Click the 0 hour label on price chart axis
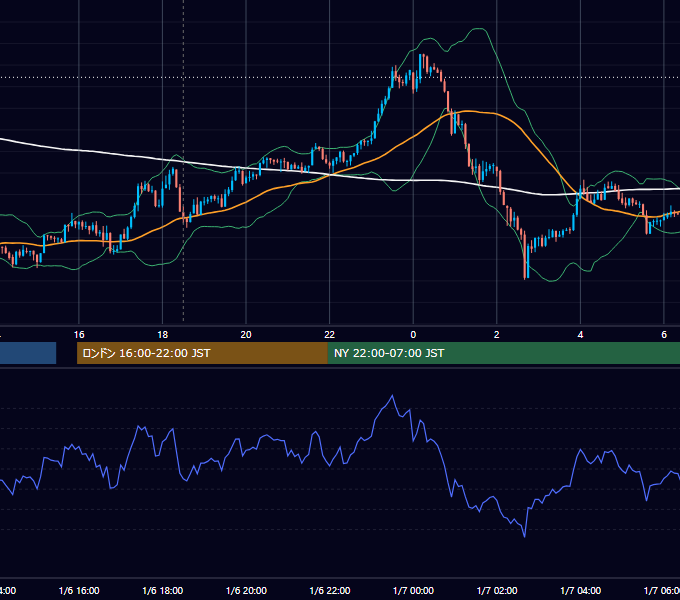The height and width of the screenshot is (600, 680). pos(413,335)
